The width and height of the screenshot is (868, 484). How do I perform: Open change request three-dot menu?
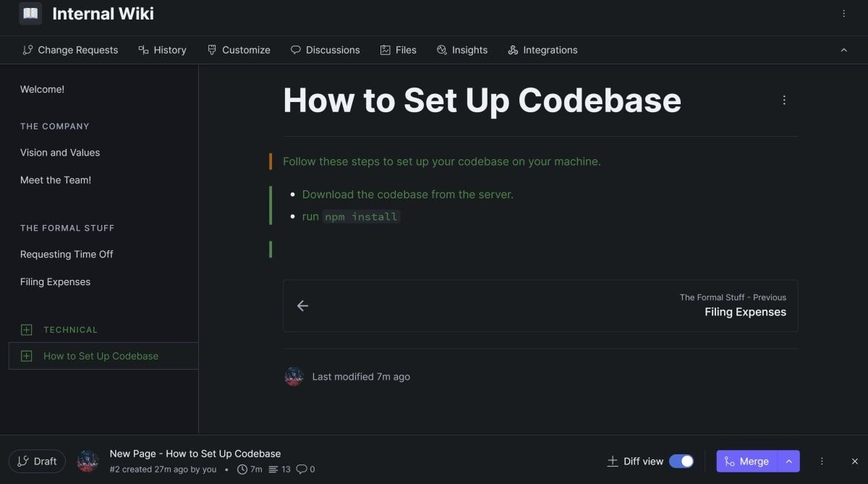pyautogui.click(x=822, y=462)
